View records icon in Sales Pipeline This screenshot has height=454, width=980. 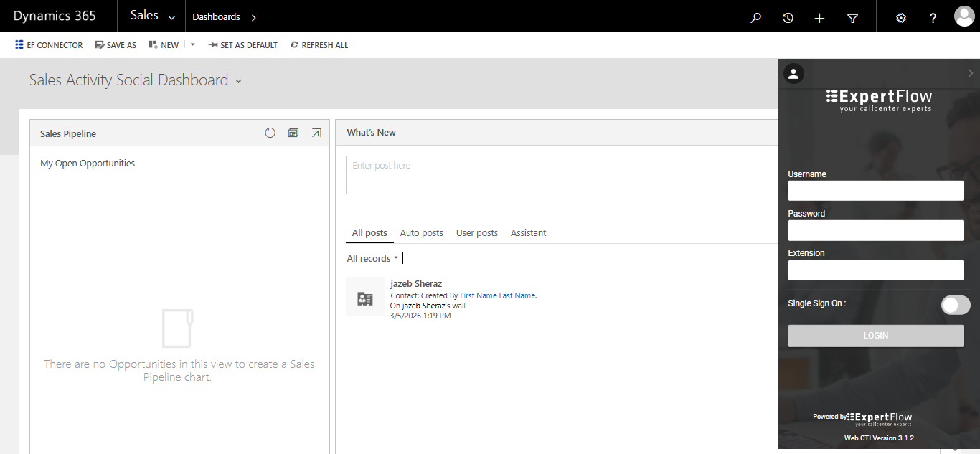293,133
